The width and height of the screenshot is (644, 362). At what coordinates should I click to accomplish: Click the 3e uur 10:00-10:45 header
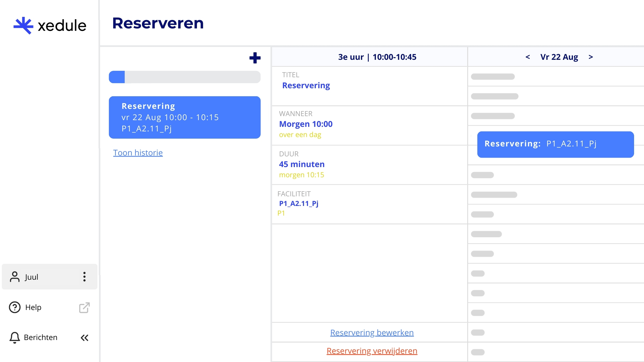[x=377, y=57]
